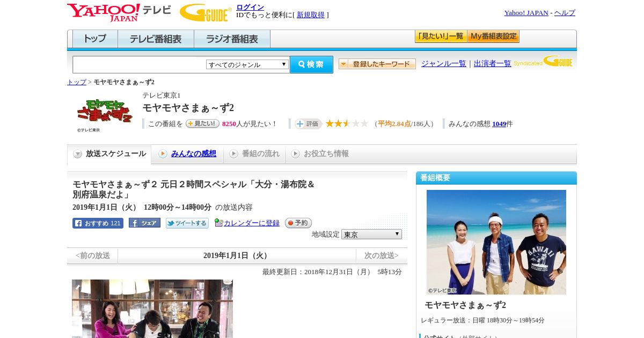Click the Facebook おすすめ 121 button
The image size is (644, 338).
[98, 223]
